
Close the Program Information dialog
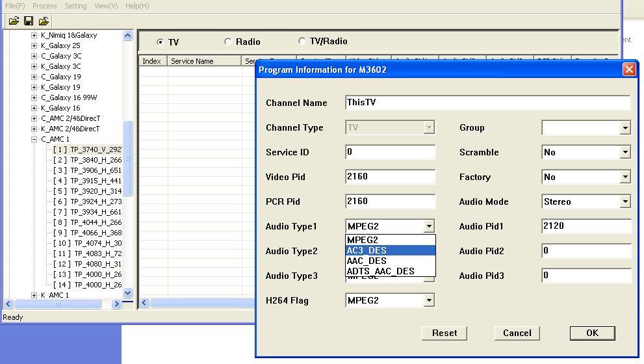629,70
